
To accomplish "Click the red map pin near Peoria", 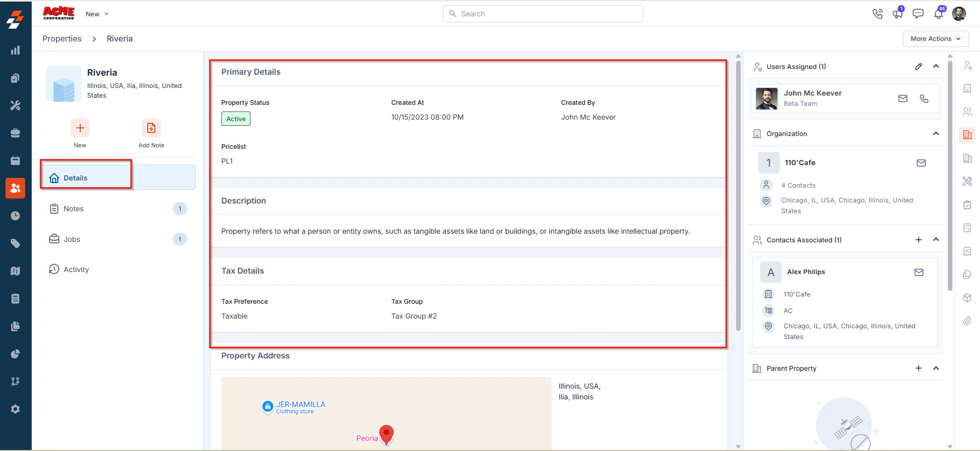I will click(386, 434).
